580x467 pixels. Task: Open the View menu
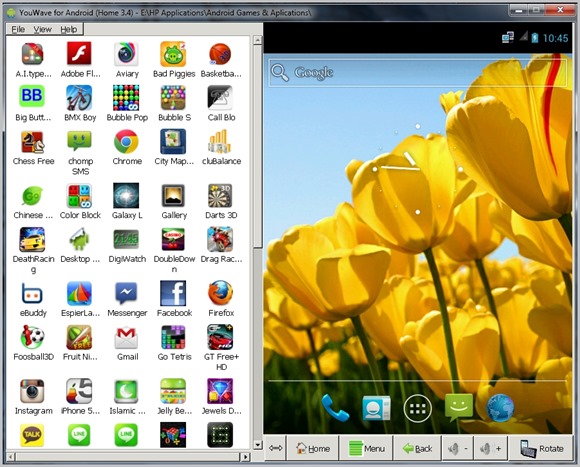(43, 29)
